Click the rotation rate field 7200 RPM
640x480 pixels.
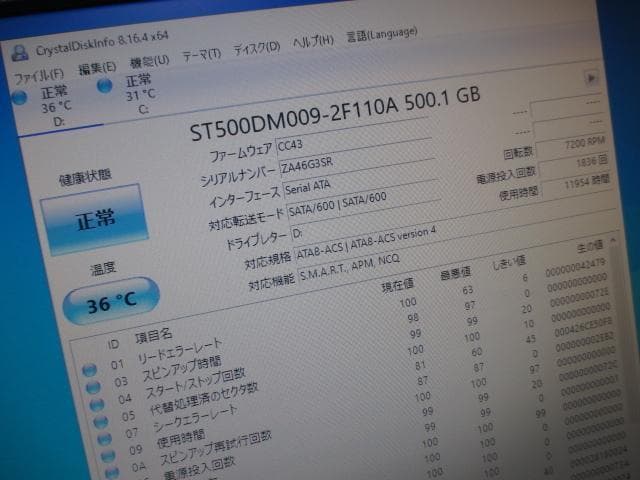[x=570, y=146]
